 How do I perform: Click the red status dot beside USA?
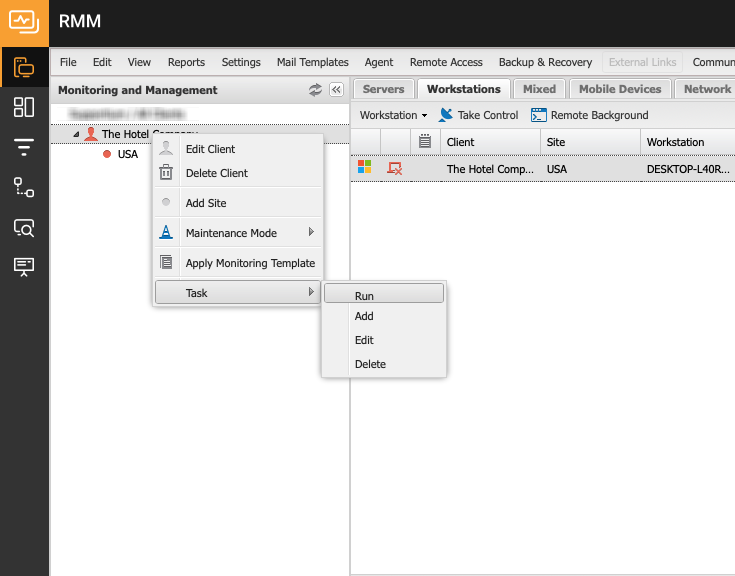107,154
